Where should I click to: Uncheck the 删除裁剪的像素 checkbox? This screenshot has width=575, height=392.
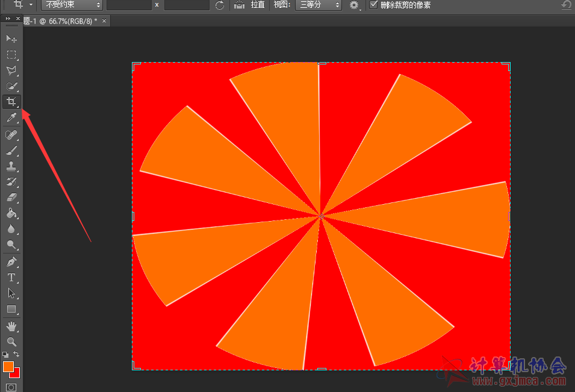pos(374,5)
